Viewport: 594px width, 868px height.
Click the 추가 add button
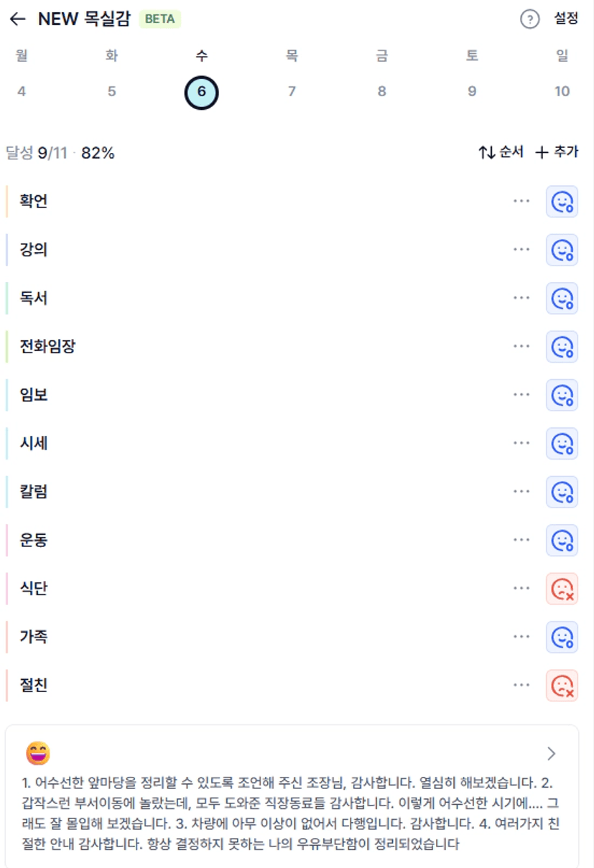coord(557,152)
